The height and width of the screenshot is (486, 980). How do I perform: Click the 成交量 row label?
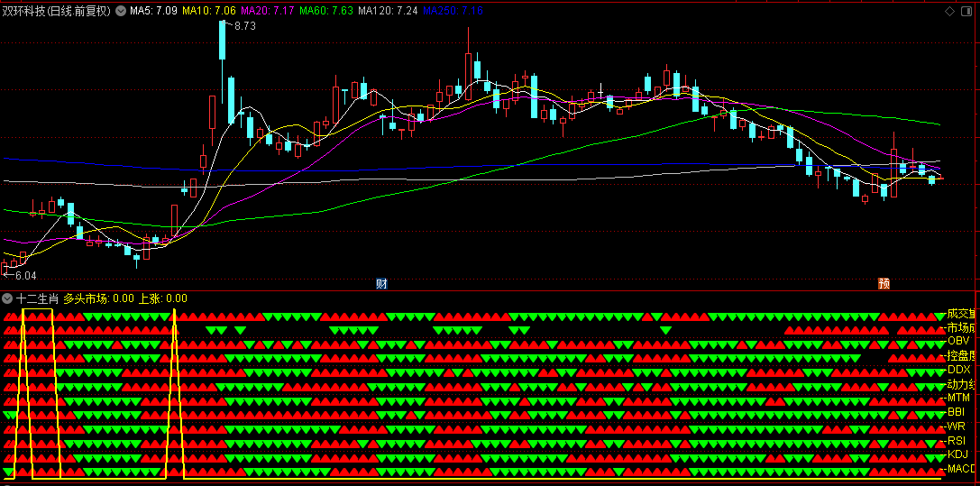[x=961, y=314]
